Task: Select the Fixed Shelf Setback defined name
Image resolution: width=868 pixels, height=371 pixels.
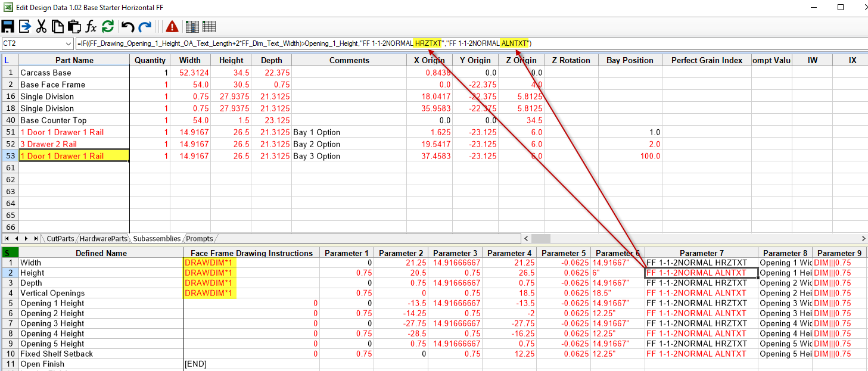Action: pos(101,354)
